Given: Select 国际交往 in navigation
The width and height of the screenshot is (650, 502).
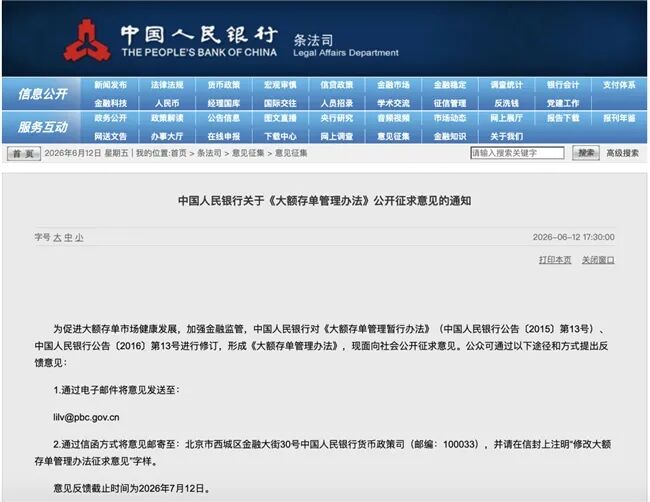Looking at the screenshot, I should click(280, 103).
